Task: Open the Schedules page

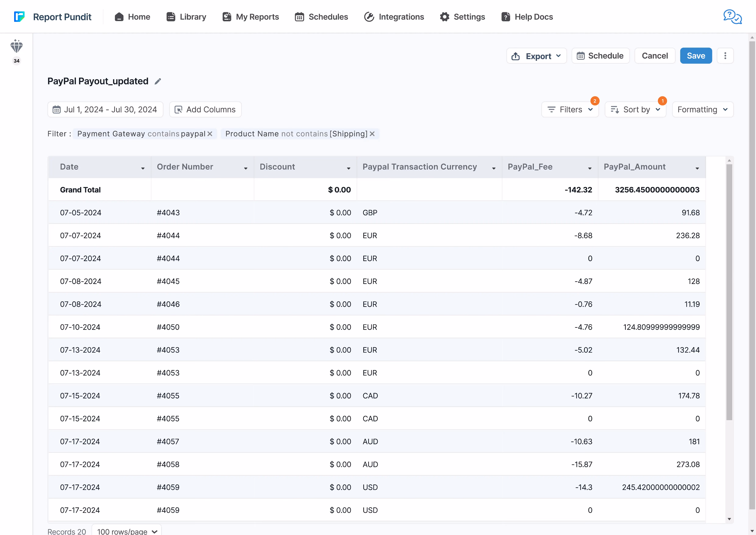Action: click(321, 17)
